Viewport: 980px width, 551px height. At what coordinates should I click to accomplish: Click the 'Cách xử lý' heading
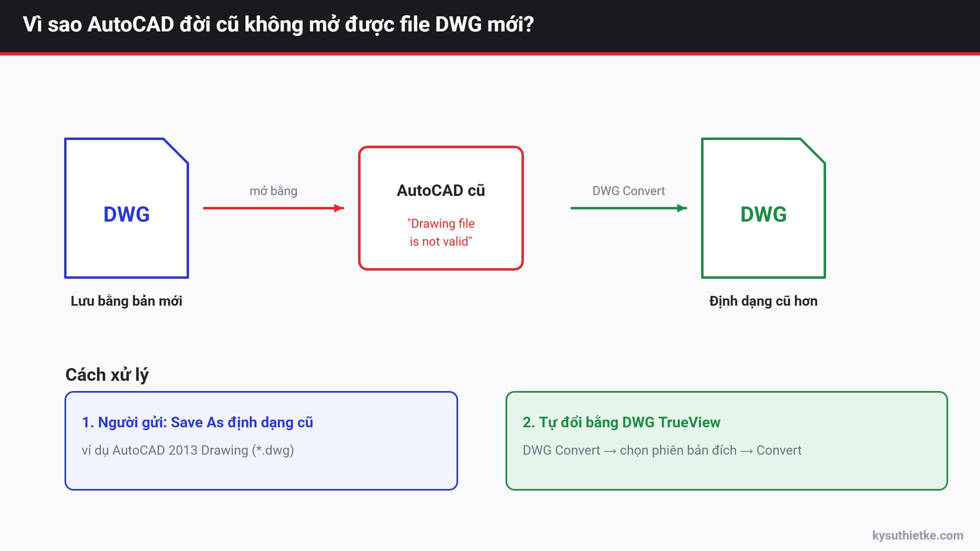coord(107,375)
